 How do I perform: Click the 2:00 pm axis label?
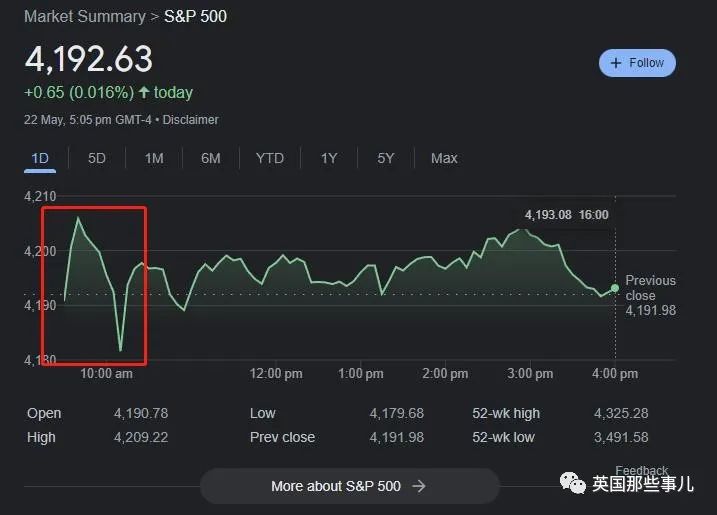[x=445, y=374]
